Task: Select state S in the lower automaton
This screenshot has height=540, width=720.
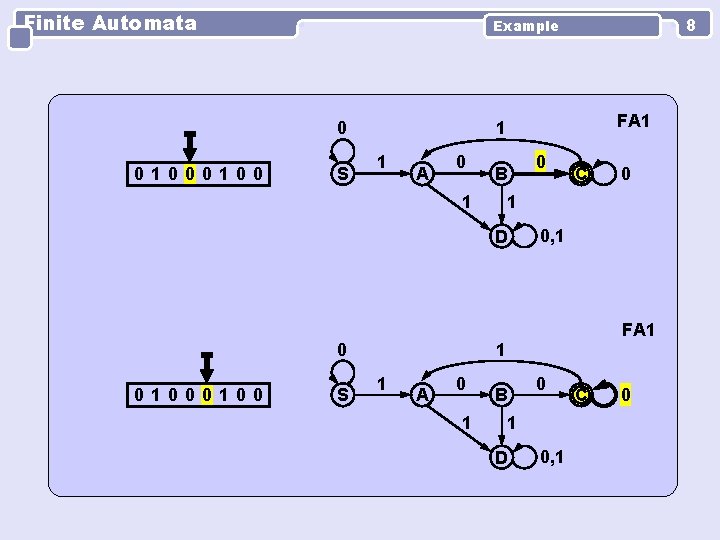Action: tap(343, 395)
